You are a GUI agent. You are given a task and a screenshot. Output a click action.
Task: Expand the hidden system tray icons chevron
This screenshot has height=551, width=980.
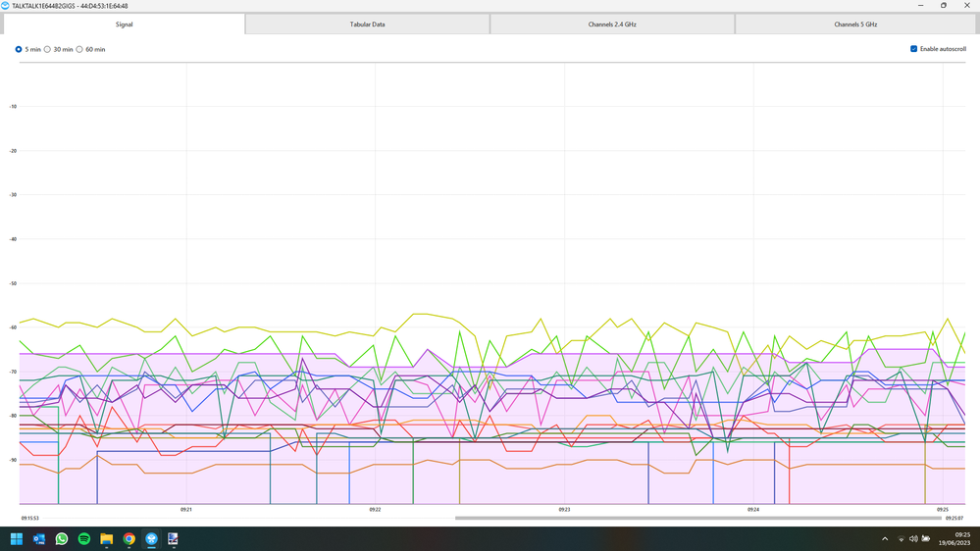pos(885,538)
